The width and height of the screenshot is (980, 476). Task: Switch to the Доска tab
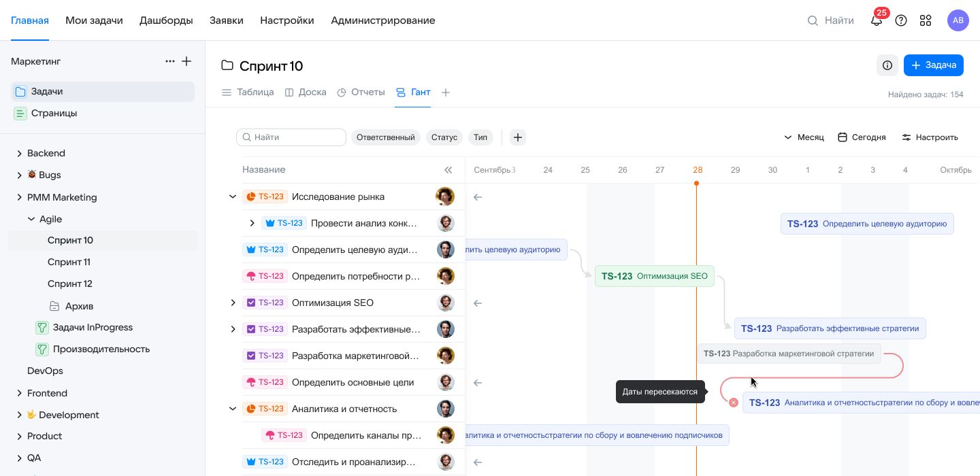[306, 92]
